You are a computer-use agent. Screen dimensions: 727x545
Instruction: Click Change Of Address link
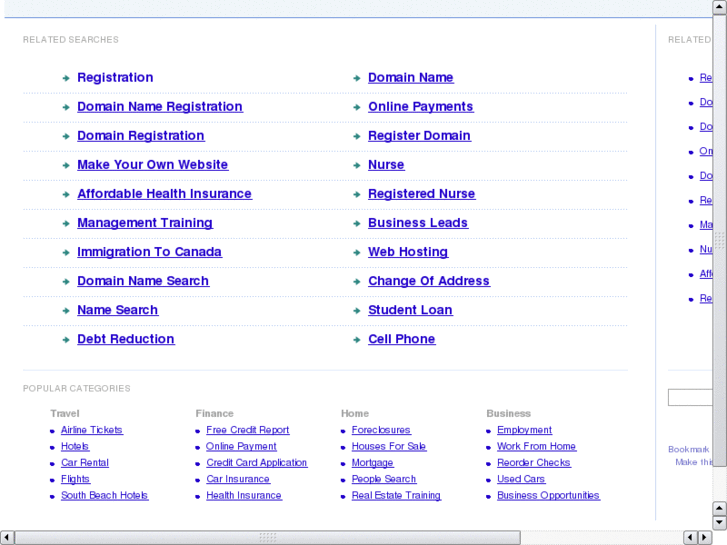429,281
